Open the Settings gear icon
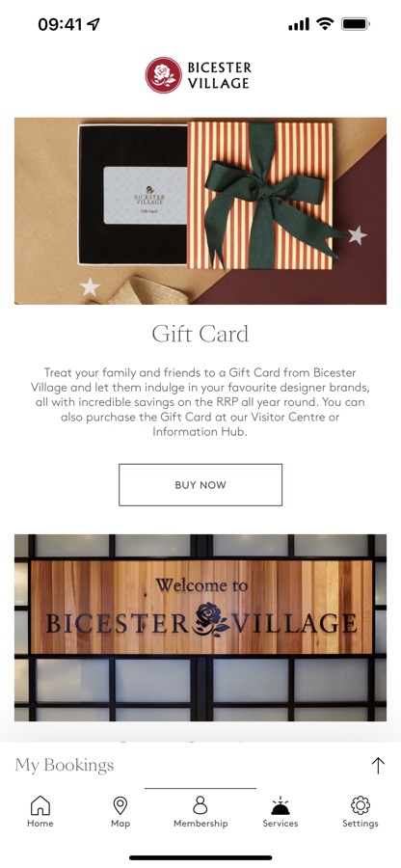401x868 pixels. tap(361, 805)
